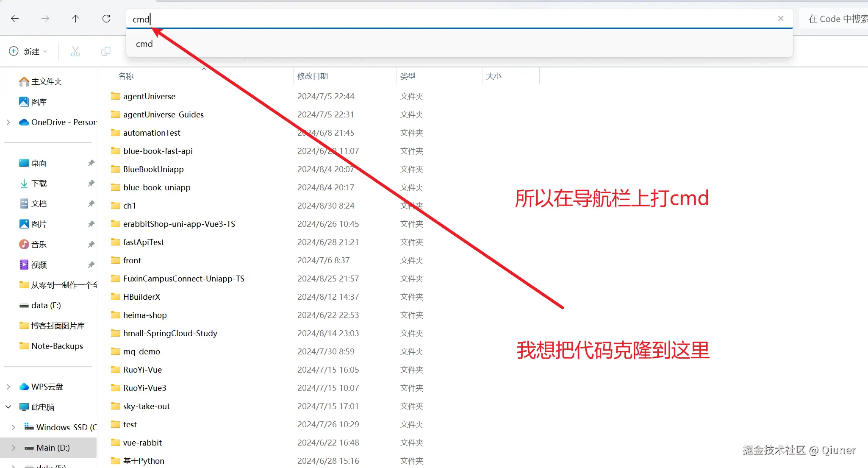
Task: Click the copy icon in toolbar
Action: tap(106, 51)
